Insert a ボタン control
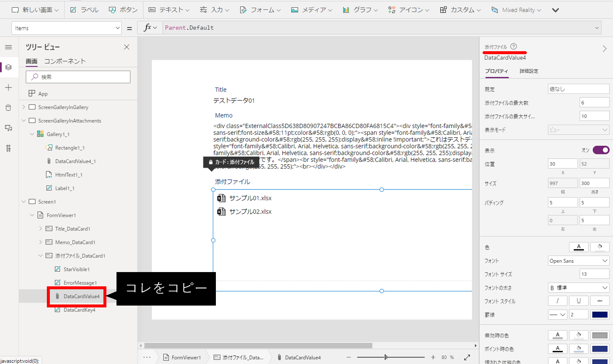613x364 pixels. click(123, 10)
